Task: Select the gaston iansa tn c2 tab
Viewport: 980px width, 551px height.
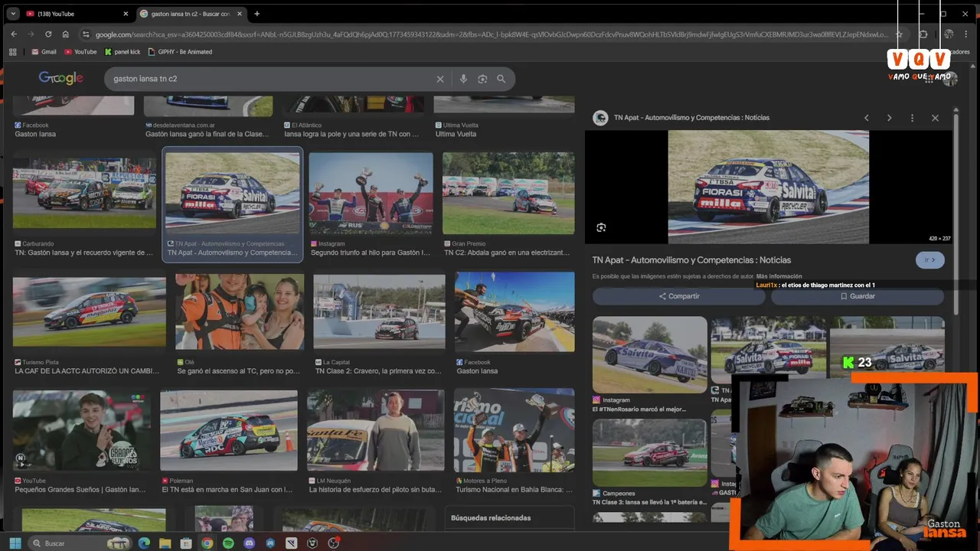Action: [x=190, y=14]
